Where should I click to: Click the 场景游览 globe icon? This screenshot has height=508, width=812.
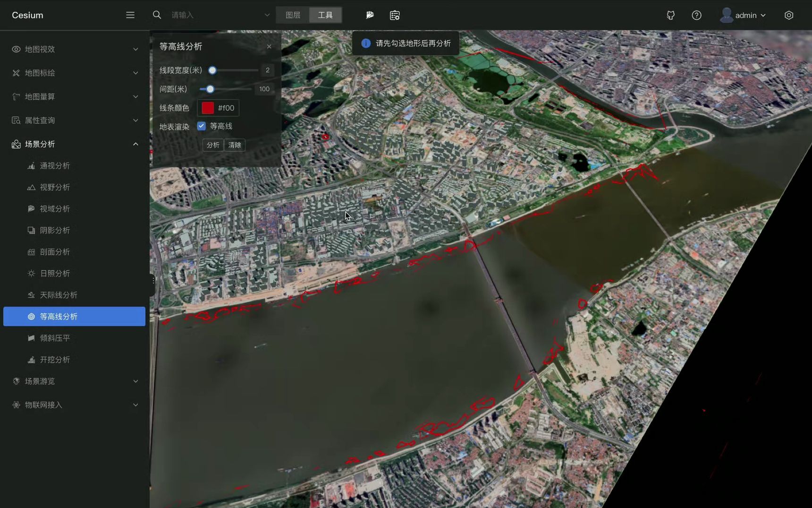point(16,381)
